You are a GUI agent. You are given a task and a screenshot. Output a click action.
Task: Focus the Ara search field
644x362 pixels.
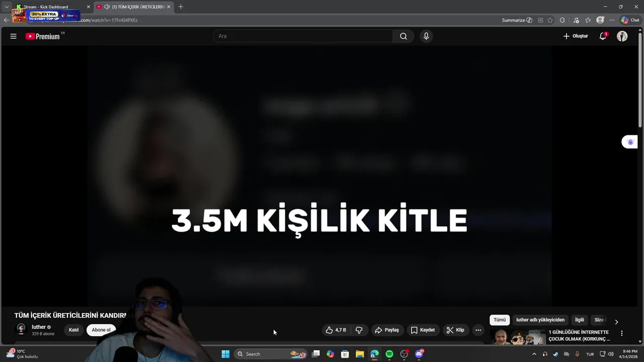point(303,36)
